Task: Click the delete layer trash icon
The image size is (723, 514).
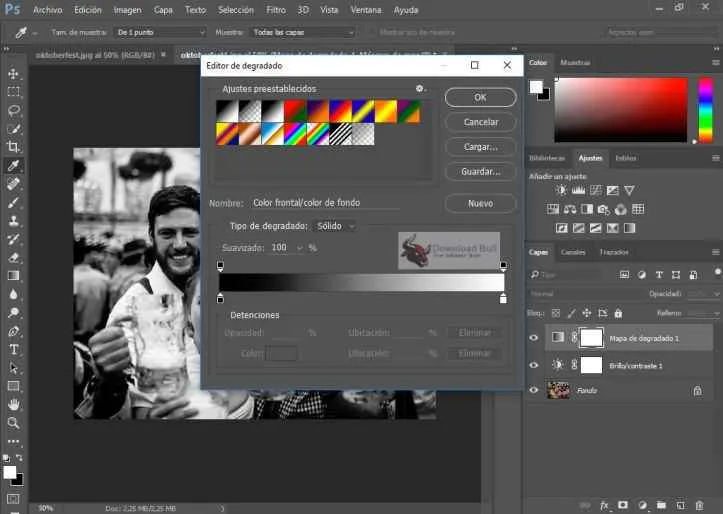Action: pyautogui.click(x=699, y=505)
